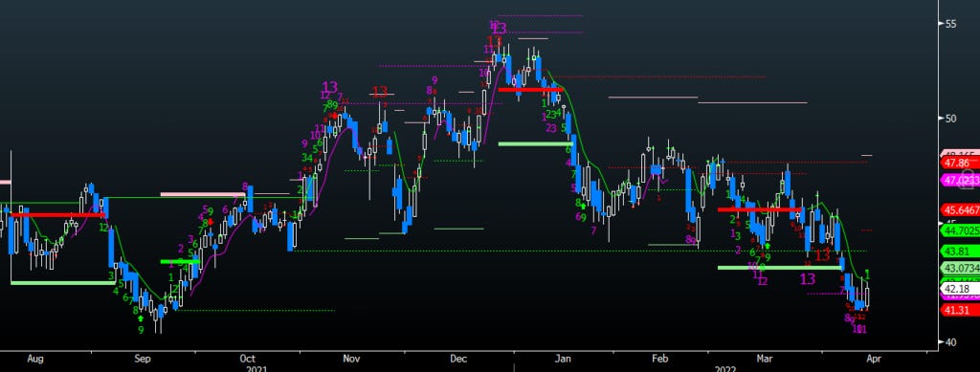
Task: Click the light-green support line in August
Action: 63,283
